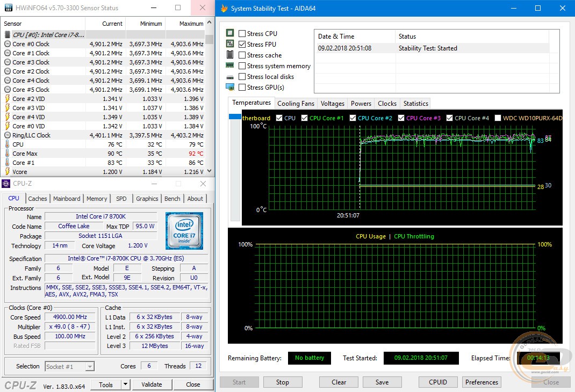Enable the Stress GPU(s) checkbox
The width and height of the screenshot is (575, 392).
pos(242,87)
